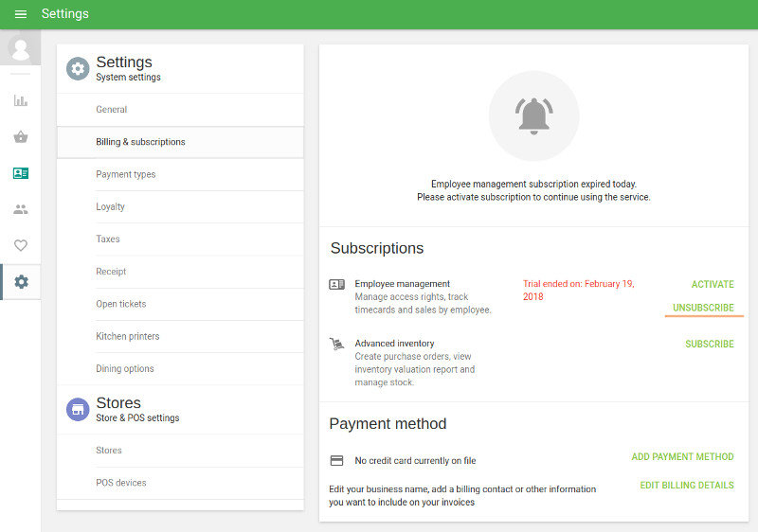Viewport: 758px width, 532px height.
Task: Subscribe to Advanced inventory
Action: 709,345
